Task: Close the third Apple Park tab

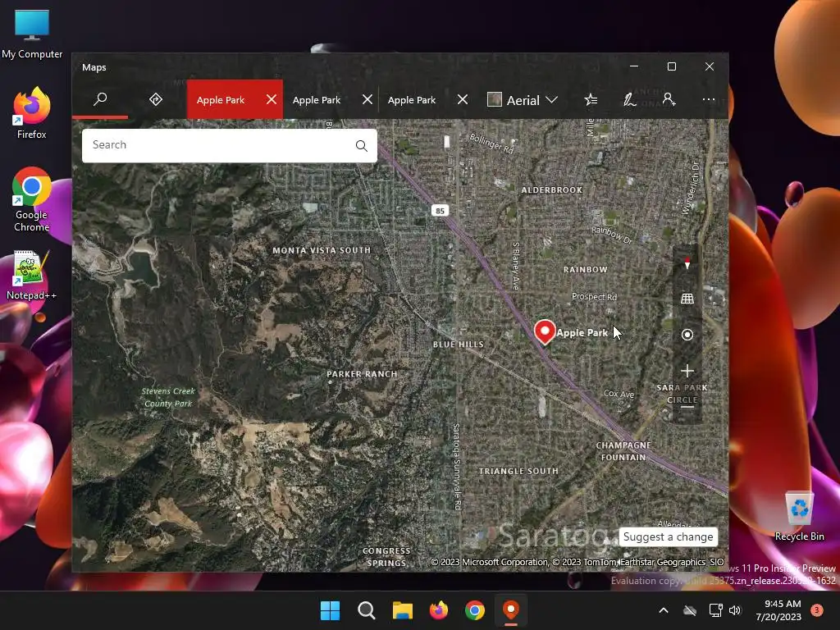Action: click(x=463, y=99)
